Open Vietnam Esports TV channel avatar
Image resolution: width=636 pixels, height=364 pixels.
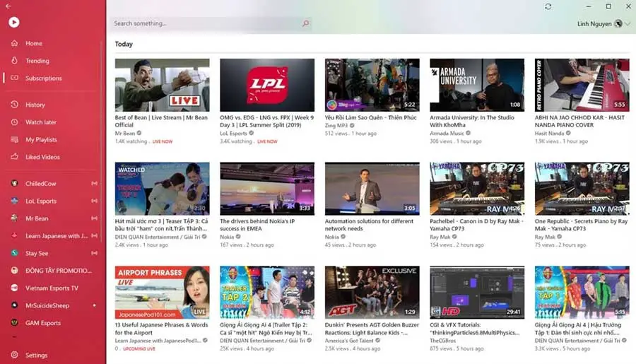(14, 288)
